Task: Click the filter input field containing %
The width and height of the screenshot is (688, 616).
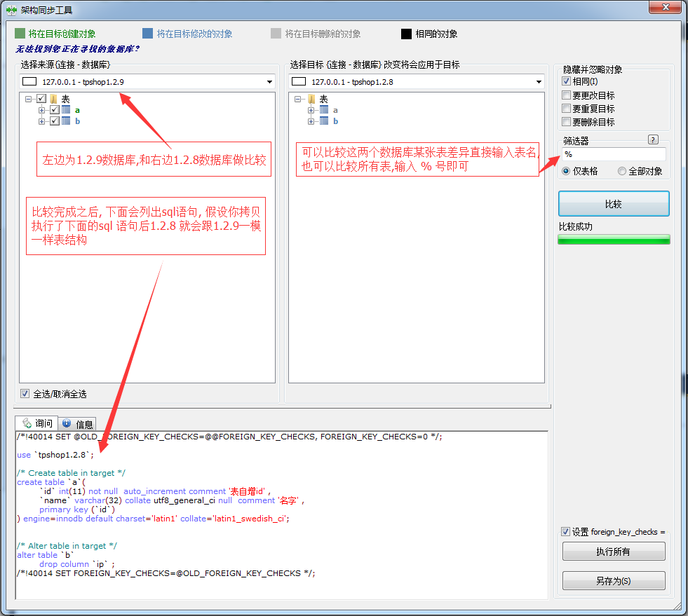Action: 613,154
